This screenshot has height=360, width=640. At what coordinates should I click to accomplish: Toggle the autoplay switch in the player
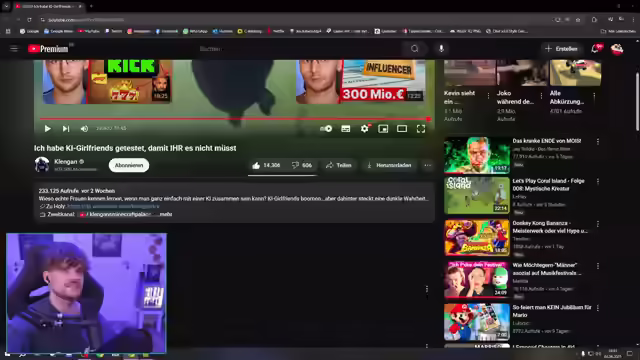(326, 129)
